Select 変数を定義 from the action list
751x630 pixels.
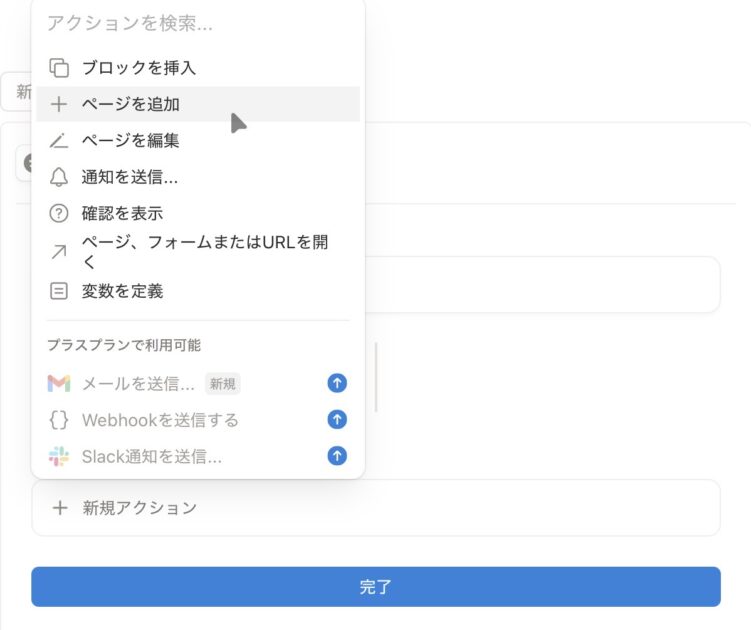pos(122,291)
